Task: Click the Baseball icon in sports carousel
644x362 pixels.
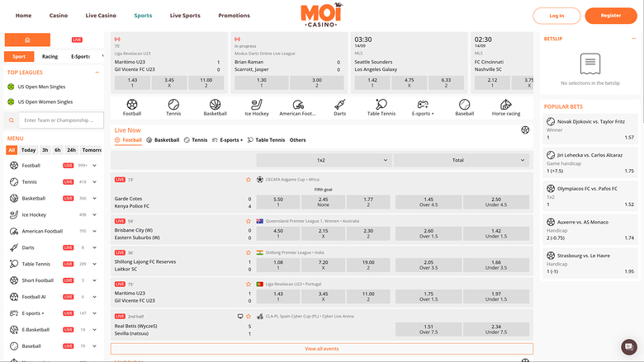Action: click(x=464, y=106)
